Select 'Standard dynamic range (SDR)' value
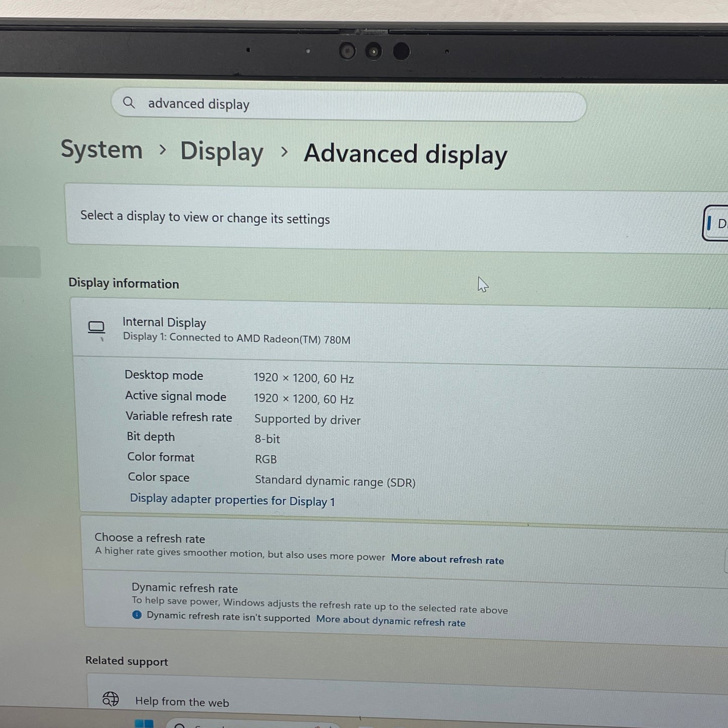The height and width of the screenshot is (728, 728). click(335, 481)
